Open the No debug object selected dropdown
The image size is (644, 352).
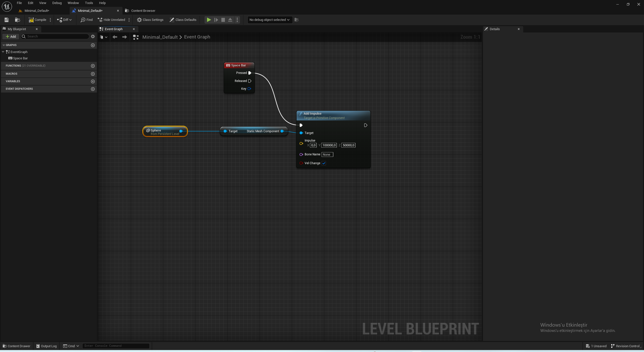pos(269,20)
